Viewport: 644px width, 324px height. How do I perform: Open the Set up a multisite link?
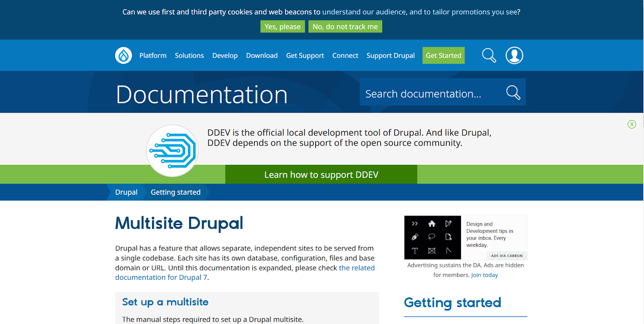165,302
